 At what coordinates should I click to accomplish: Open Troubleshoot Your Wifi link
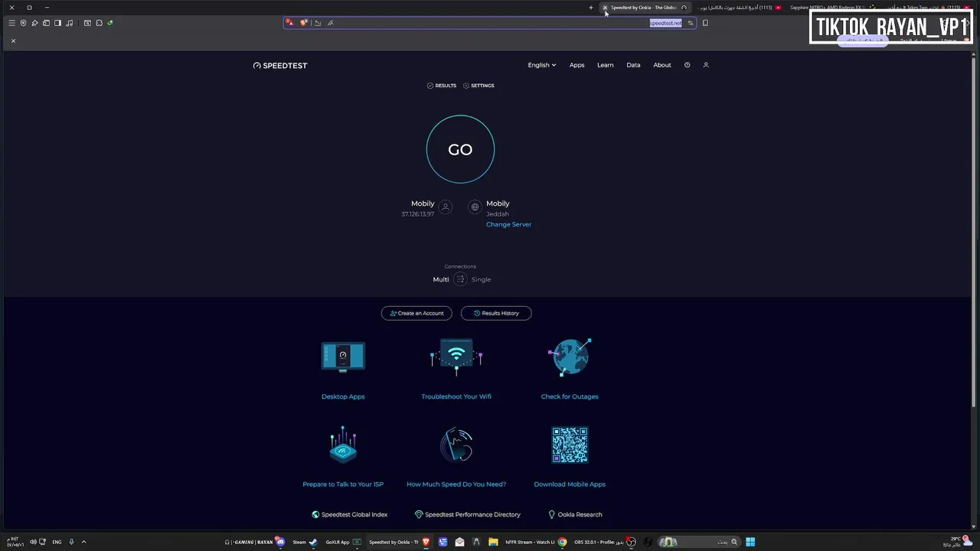pyautogui.click(x=456, y=396)
